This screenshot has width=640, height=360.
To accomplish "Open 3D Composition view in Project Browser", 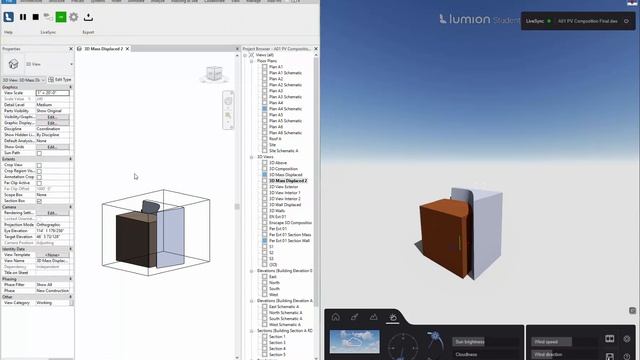I will [283, 169].
